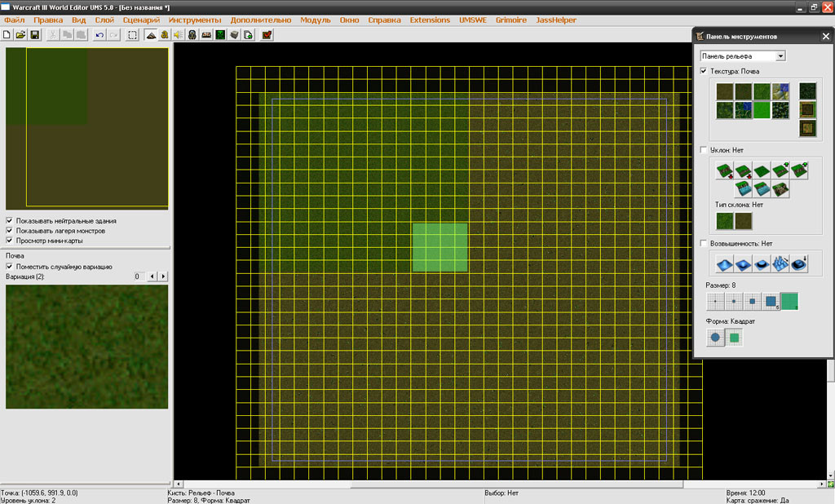Open the Grimoire menu
The width and height of the screenshot is (835, 504).
(510, 20)
